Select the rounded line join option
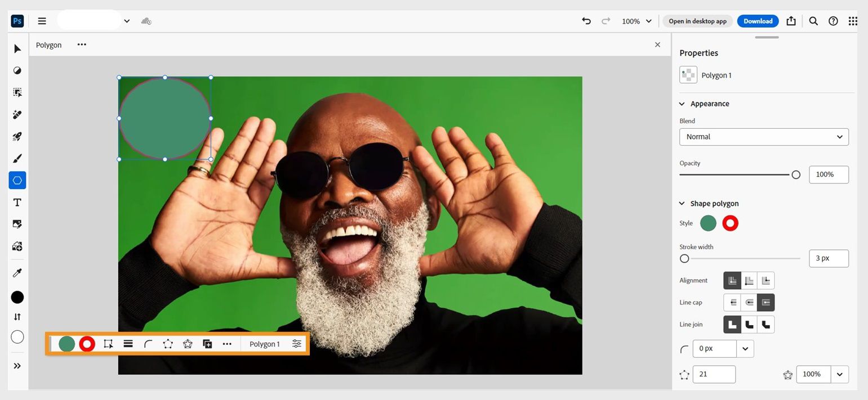The width and height of the screenshot is (868, 400). click(749, 324)
